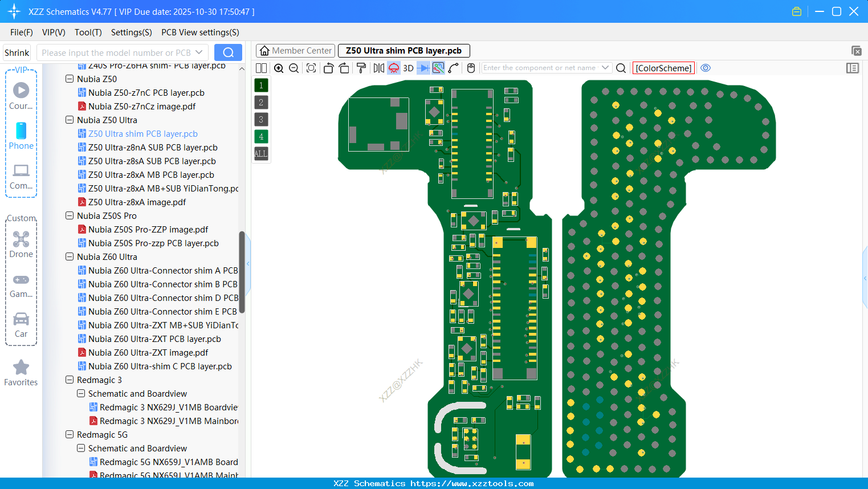Collapse the Redmagic 3 Schematic and Boardview group
Viewport: 868px width, 489px height.
[x=80, y=393]
